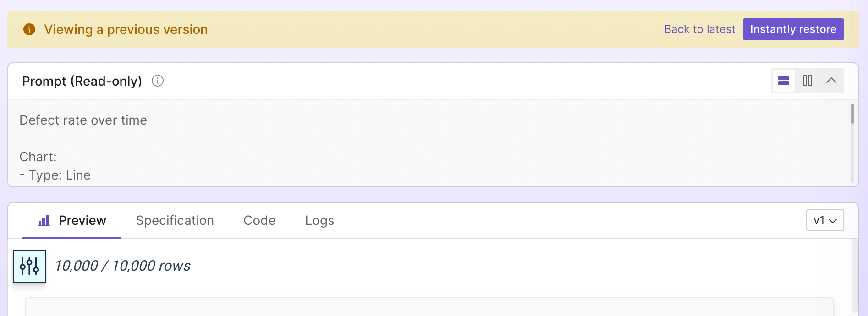
Task: Click the prompt text scrollbar thumb
Action: (852, 114)
